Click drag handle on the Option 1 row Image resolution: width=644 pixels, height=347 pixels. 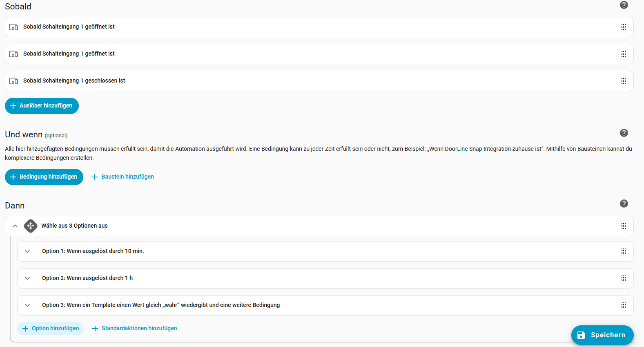(623, 251)
